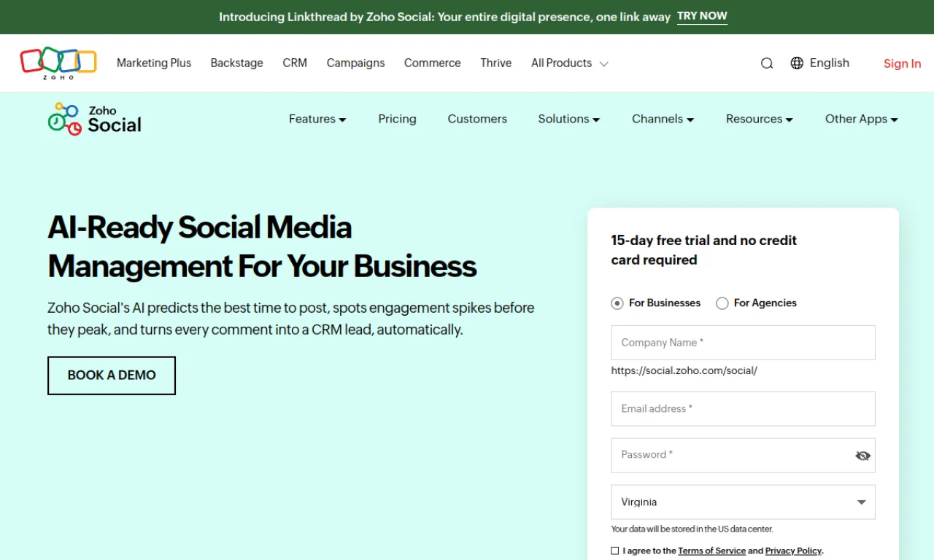Click the Sign In link
The height and width of the screenshot is (560, 934).
[x=903, y=63]
